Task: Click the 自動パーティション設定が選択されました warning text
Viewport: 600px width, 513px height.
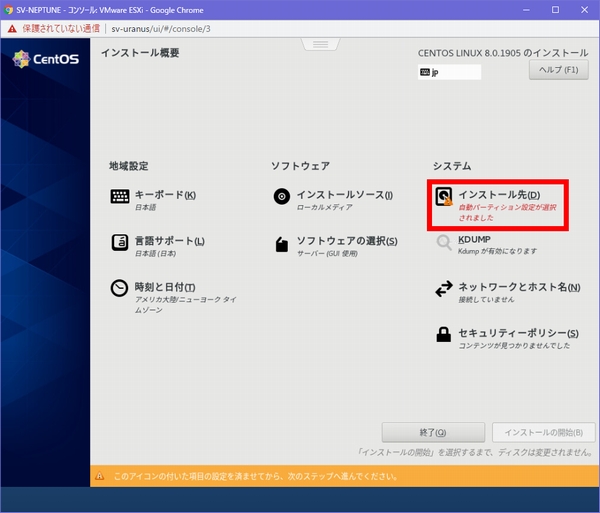Action: 507,212
